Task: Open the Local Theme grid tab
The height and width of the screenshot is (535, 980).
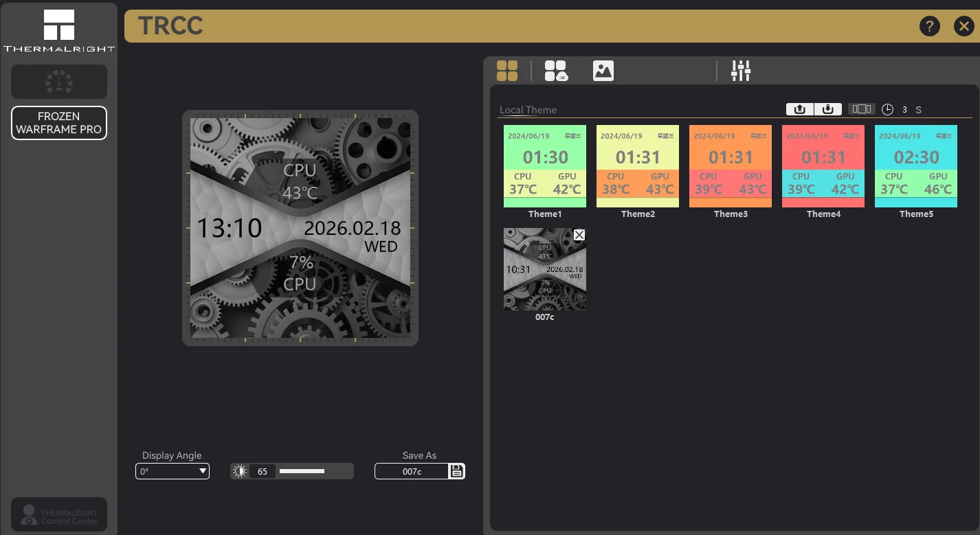Action: [507, 71]
